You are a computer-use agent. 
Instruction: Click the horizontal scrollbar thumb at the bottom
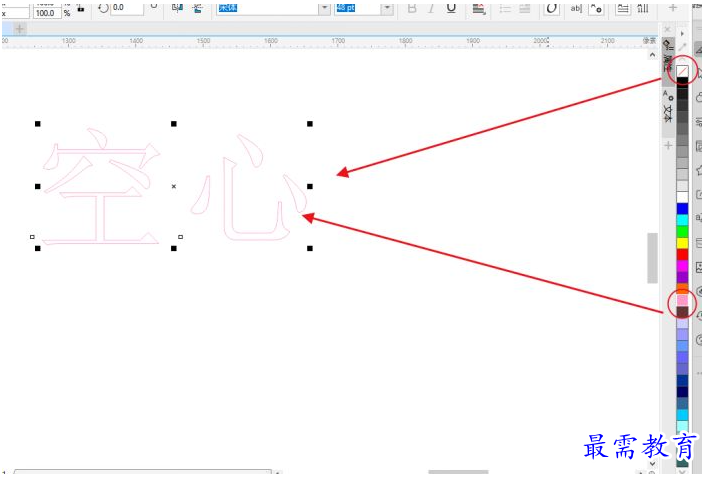tap(458, 472)
